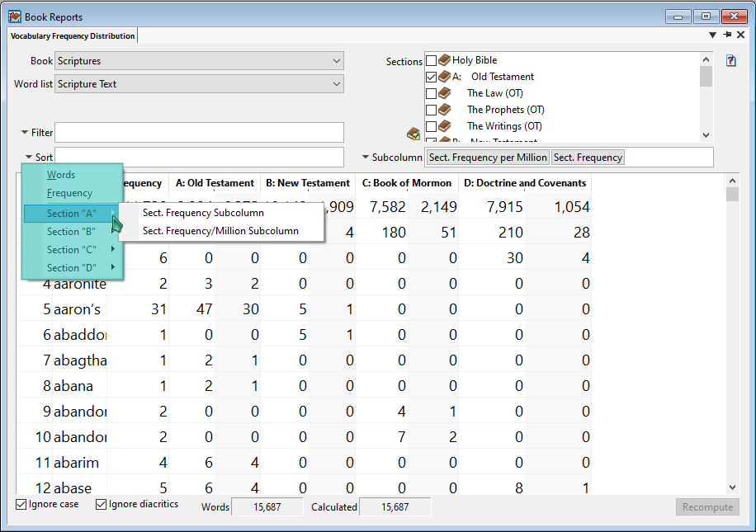The width and height of the screenshot is (756, 532).
Task: Check The Law (OT) checkbox
Action: pyautogui.click(x=432, y=93)
